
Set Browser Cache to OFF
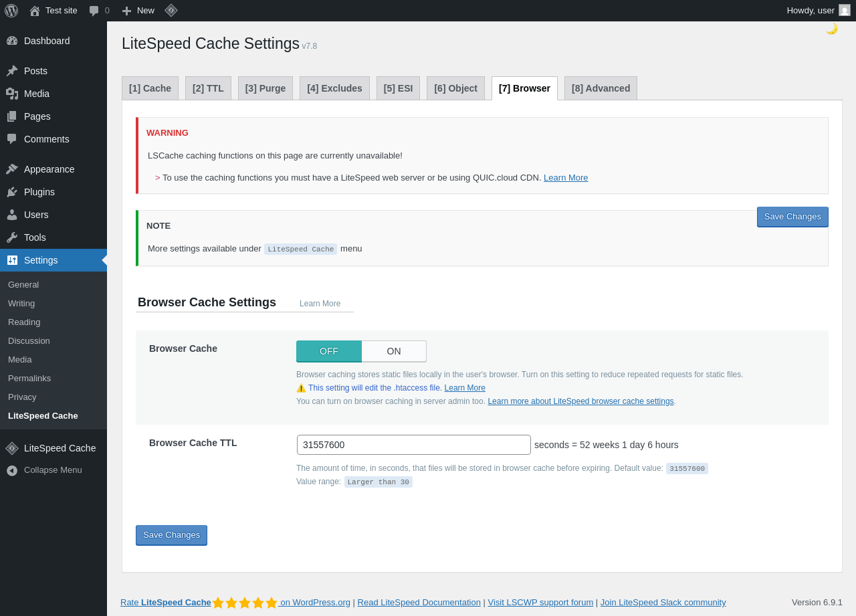click(x=329, y=351)
